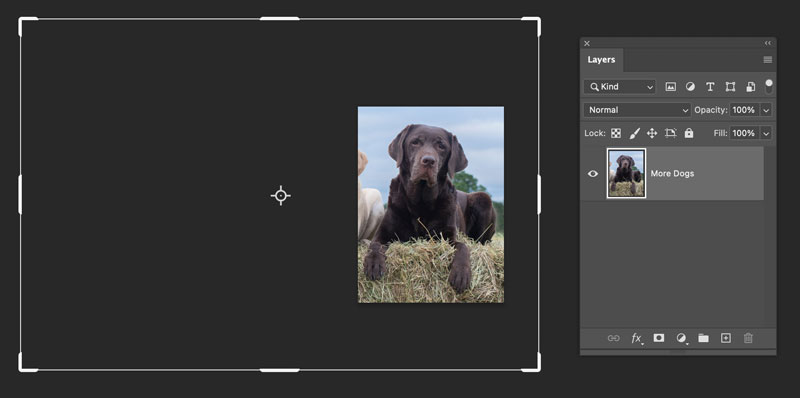Create a new layer
This screenshot has width=800, height=398.
726,338
